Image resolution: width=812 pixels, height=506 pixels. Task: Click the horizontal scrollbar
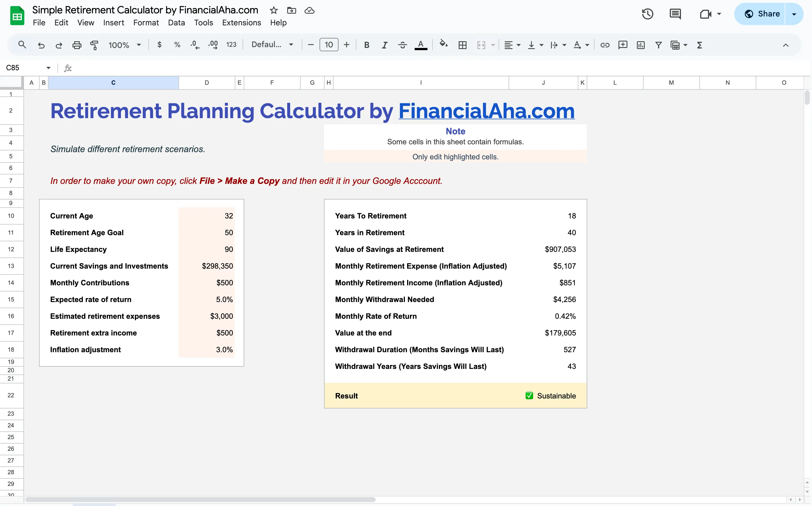pyautogui.click(x=200, y=499)
